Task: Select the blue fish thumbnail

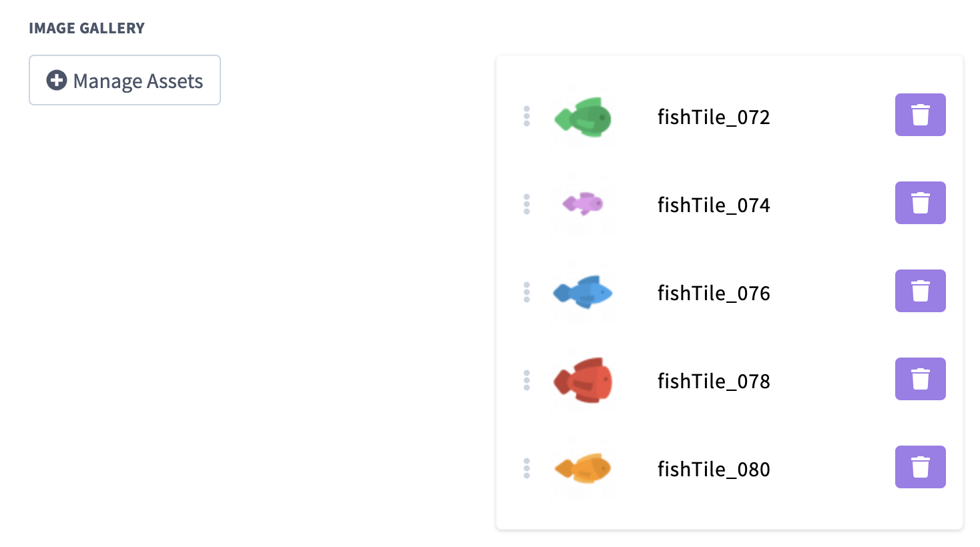Action: (583, 292)
